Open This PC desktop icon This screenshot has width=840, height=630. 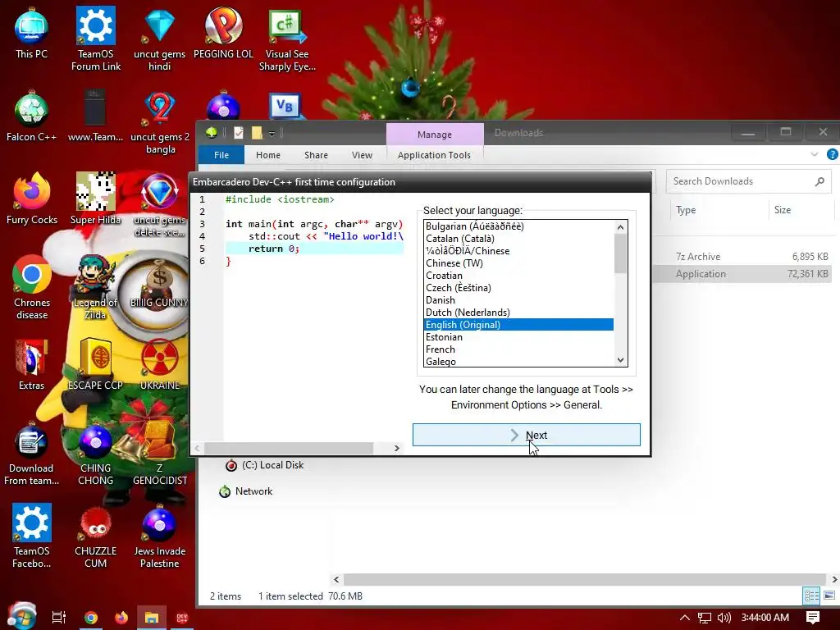31,33
